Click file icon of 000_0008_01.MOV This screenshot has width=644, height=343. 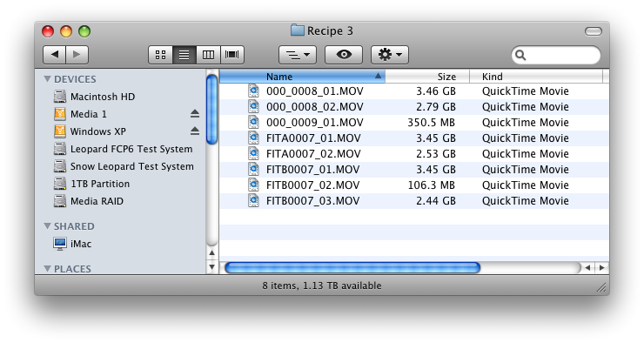coord(254,91)
